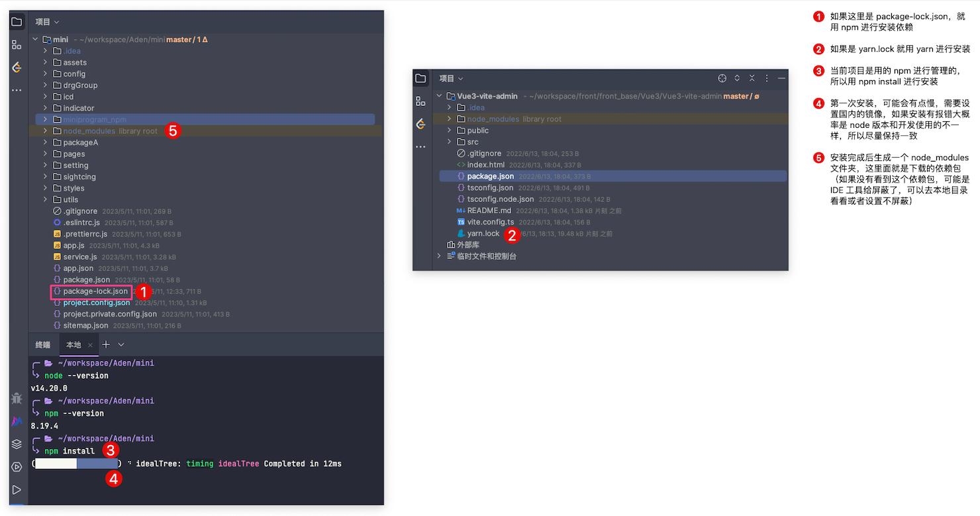This screenshot has height=516, width=980.
Task: Open yarn.lock in the Vue3 project
Action: point(483,234)
